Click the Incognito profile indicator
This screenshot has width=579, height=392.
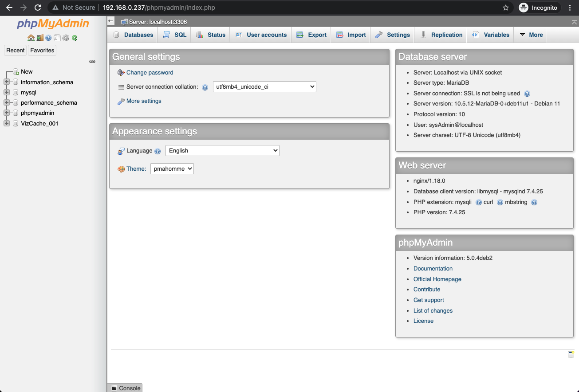(x=540, y=8)
